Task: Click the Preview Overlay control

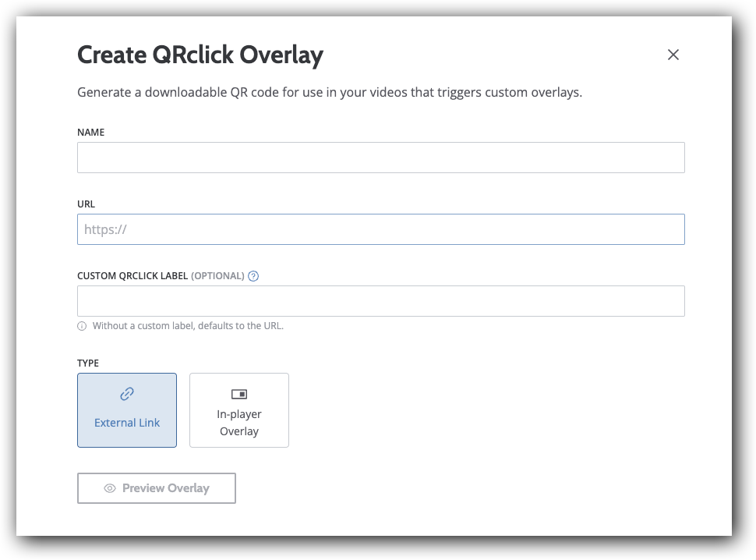Action: (156, 487)
